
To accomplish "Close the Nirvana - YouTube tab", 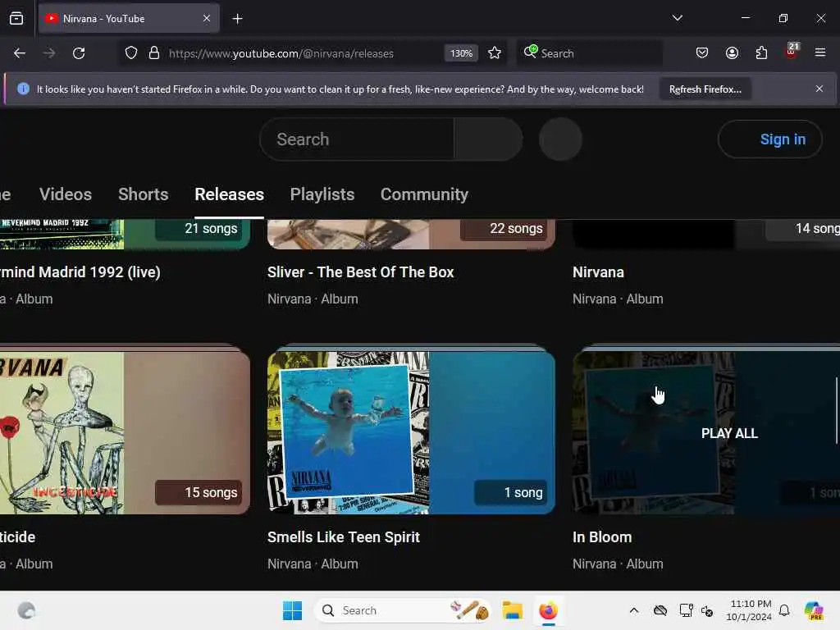I will 207,19.
